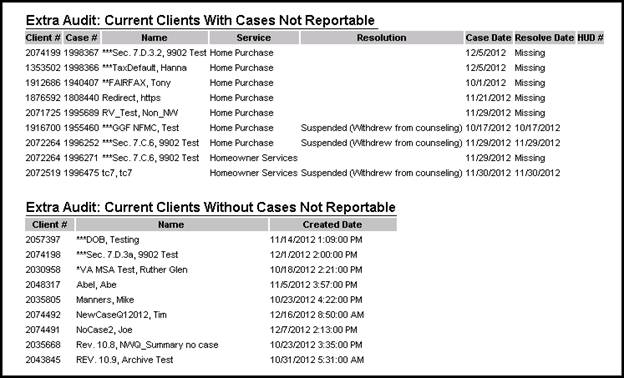Click the Resolve Date column header
The width and height of the screenshot is (624, 378).
(544, 38)
